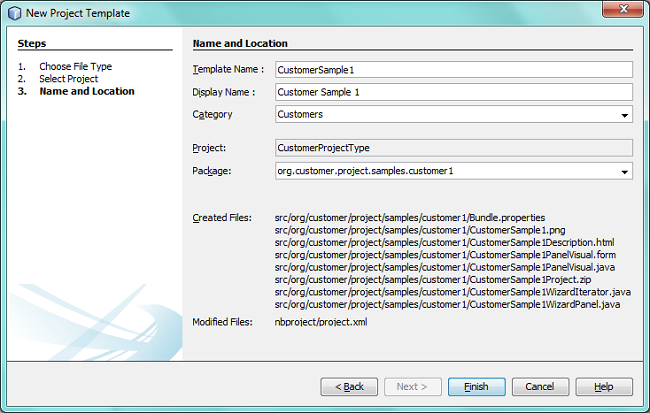Cancel the wizard
Screen dimensions: 650x413
(x=540, y=387)
